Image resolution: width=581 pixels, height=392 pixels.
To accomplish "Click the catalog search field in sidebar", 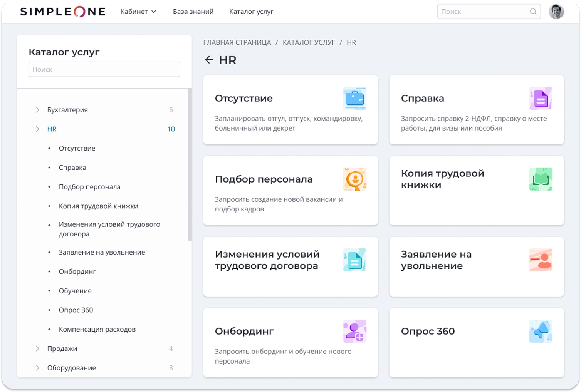I will (x=104, y=69).
